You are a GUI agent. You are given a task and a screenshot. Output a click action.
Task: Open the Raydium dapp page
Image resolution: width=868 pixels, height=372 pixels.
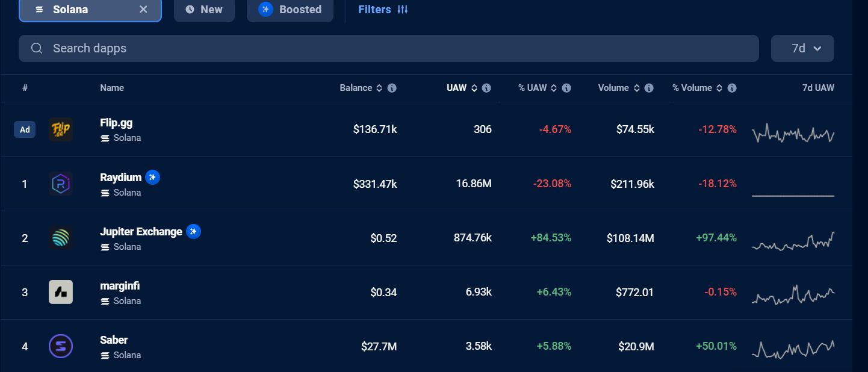click(x=120, y=178)
